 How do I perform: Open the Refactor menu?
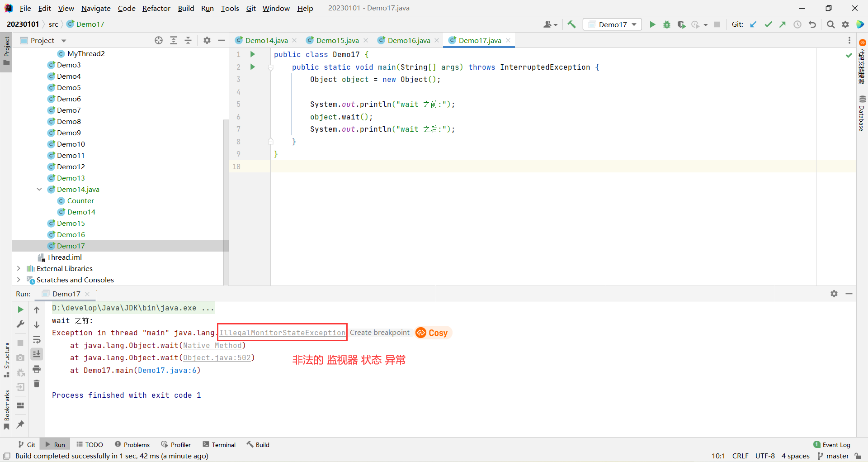coord(156,8)
